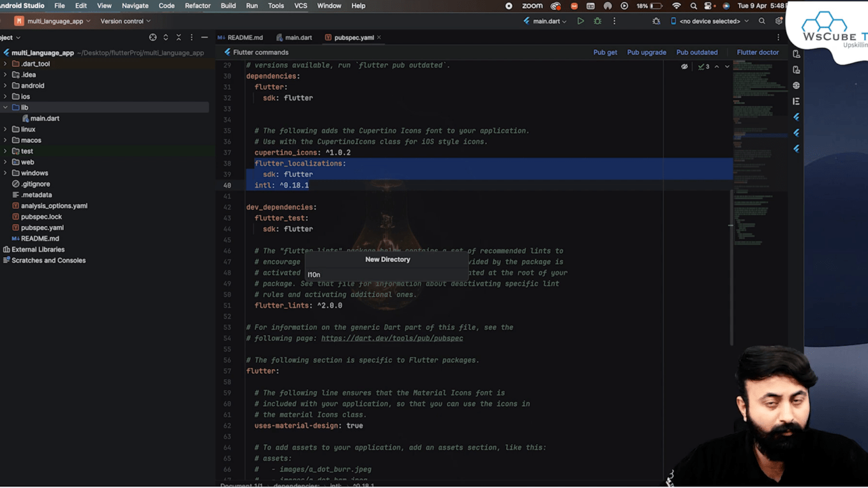The width and height of the screenshot is (868, 488).
Task: Expand the .idea folder
Action: [6, 75]
